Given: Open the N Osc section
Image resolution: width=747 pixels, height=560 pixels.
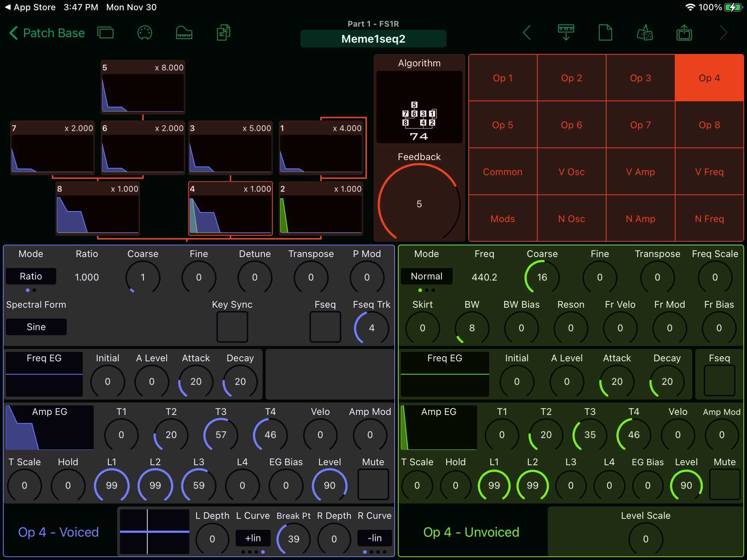Looking at the screenshot, I should (572, 219).
